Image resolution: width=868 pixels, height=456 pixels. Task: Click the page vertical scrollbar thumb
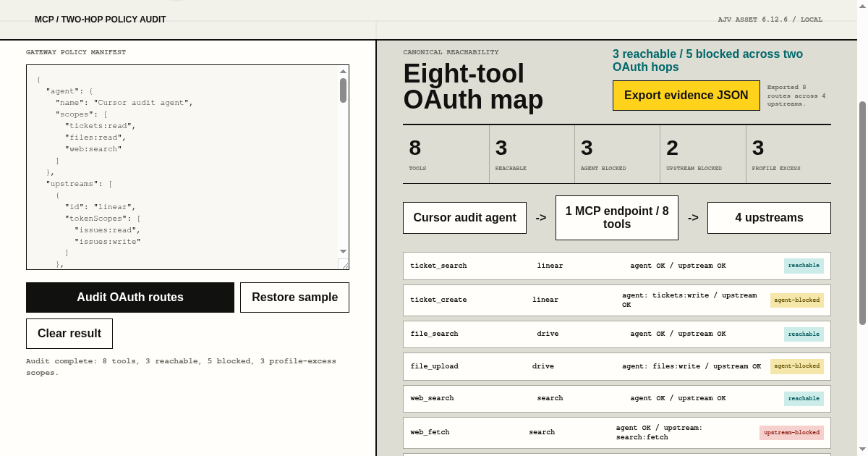pos(862,213)
